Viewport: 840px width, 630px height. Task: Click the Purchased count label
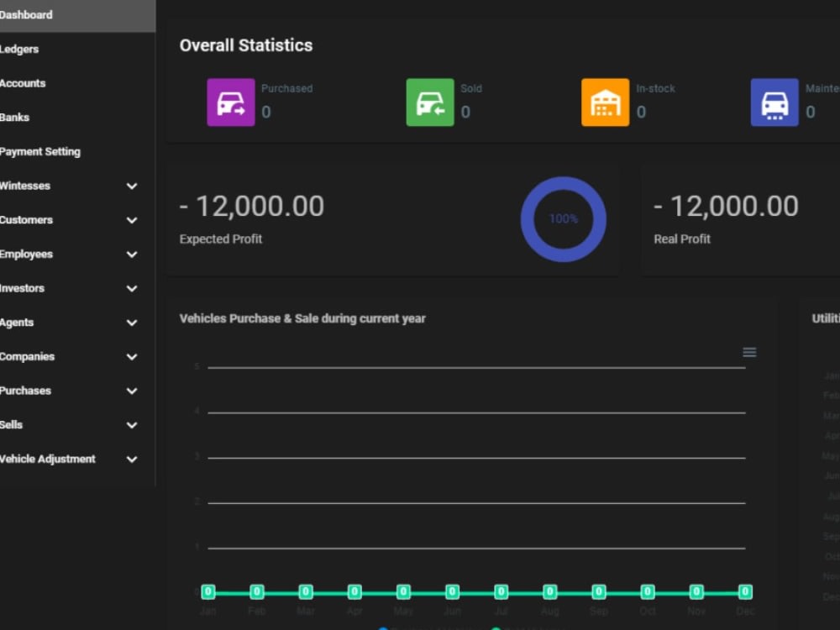266,112
